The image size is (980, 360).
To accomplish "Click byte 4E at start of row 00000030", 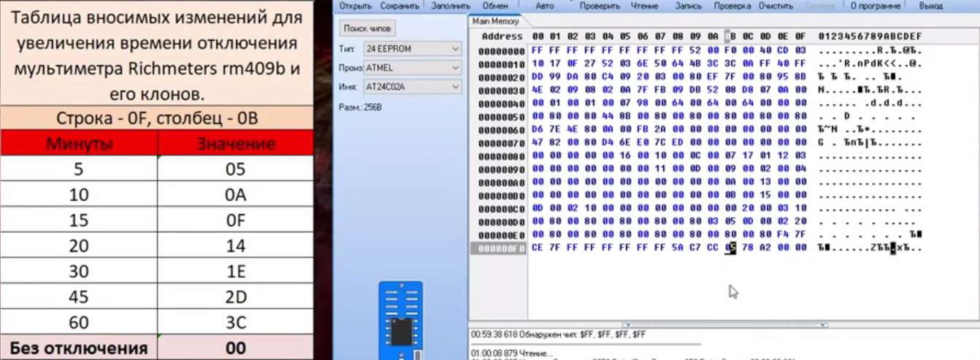I will tap(537, 90).
